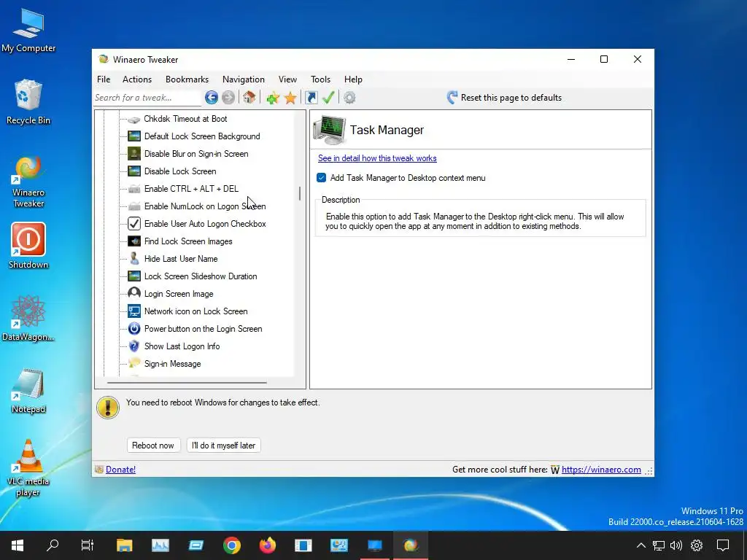
Task: Open bookmarks via the orange star icon
Action: pyautogui.click(x=290, y=98)
